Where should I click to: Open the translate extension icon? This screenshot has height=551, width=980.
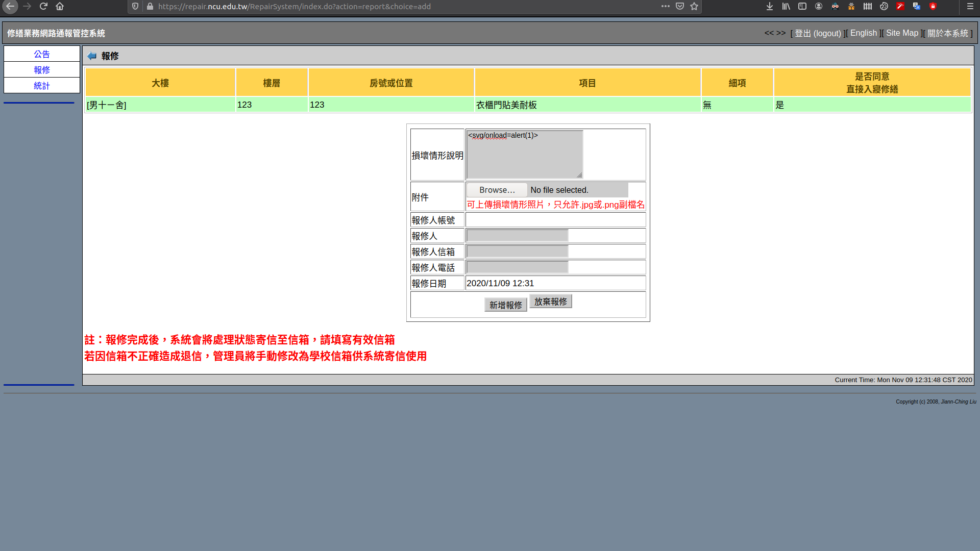click(x=917, y=6)
